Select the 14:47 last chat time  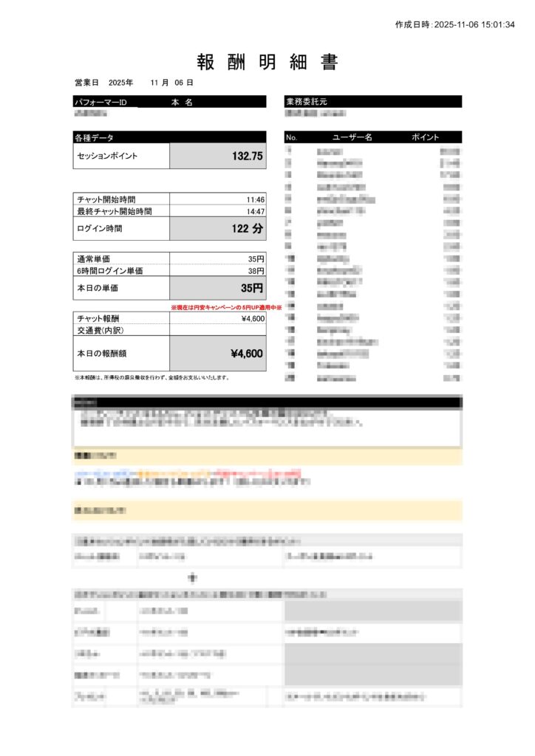tap(255, 212)
